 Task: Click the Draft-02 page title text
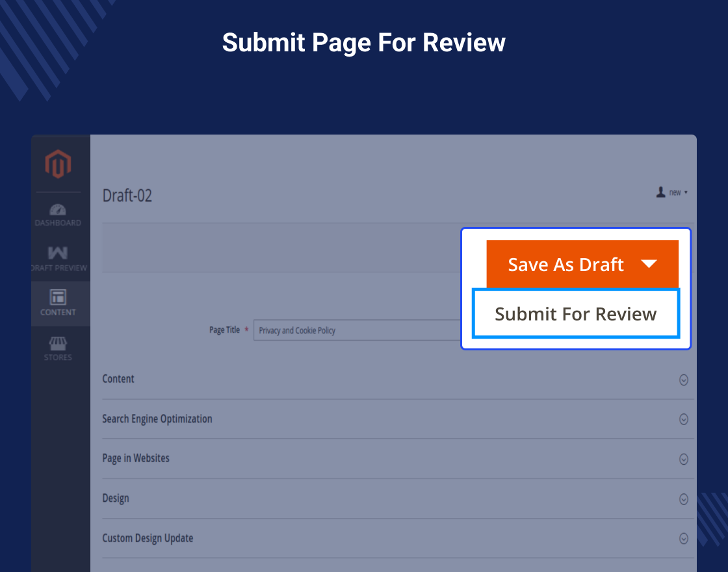[x=127, y=196]
